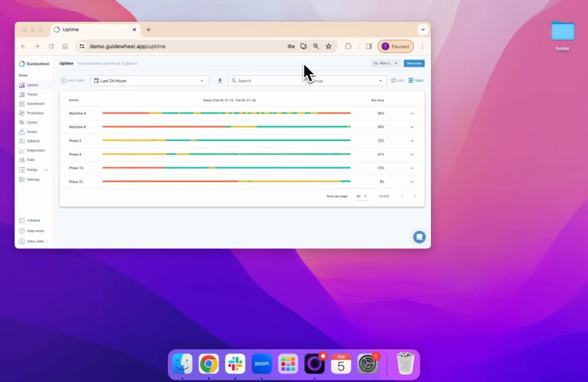
Task: Click the zoom magnifier icon
Action: tap(316, 46)
